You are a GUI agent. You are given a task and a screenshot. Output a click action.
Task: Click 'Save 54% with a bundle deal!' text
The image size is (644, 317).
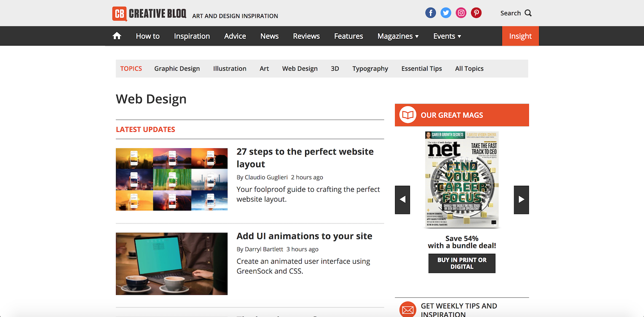click(462, 242)
